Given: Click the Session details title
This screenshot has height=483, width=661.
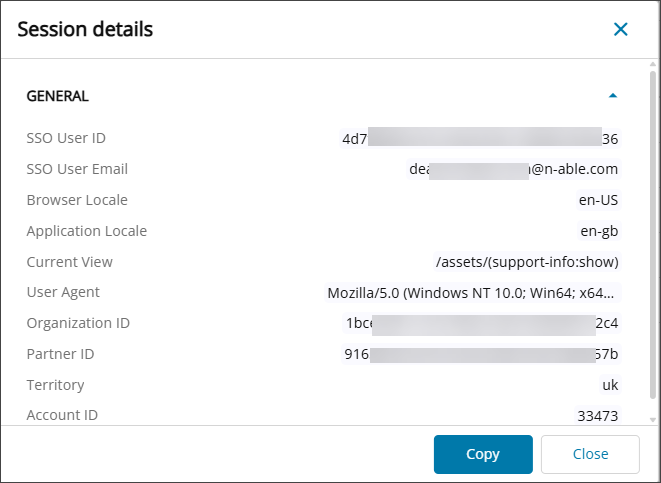Looking at the screenshot, I should pyautogui.click(x=85, y=29).
